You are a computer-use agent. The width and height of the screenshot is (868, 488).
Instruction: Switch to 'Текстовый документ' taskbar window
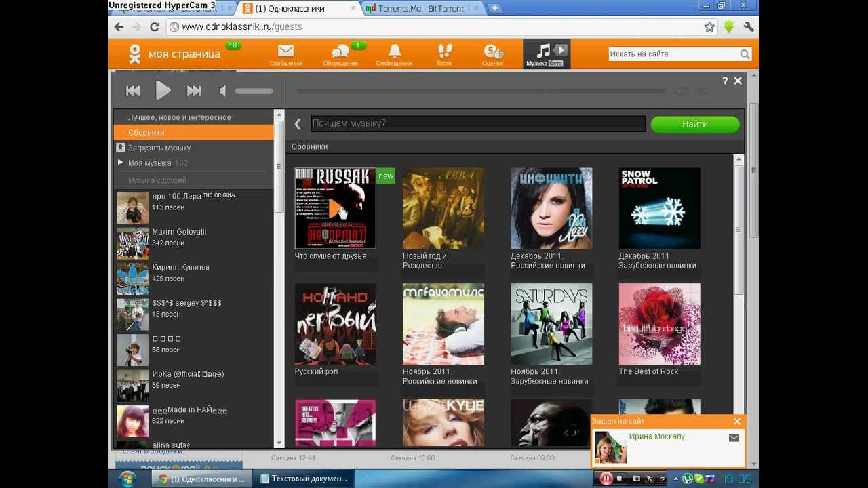tap(303, 479)
